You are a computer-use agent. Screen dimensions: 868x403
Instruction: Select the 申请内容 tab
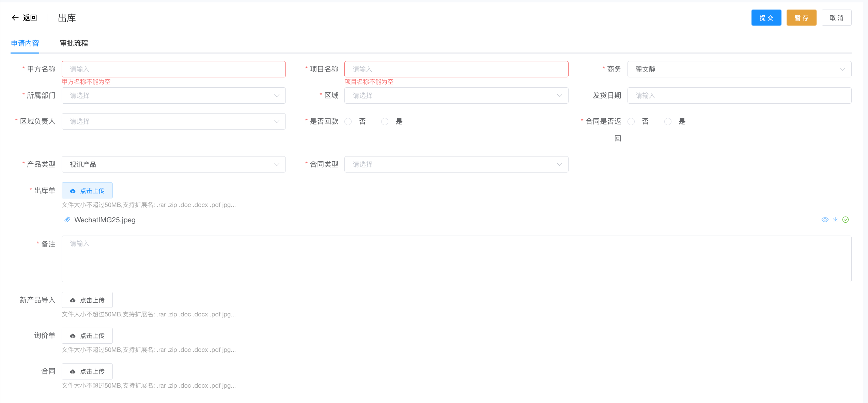25,43
